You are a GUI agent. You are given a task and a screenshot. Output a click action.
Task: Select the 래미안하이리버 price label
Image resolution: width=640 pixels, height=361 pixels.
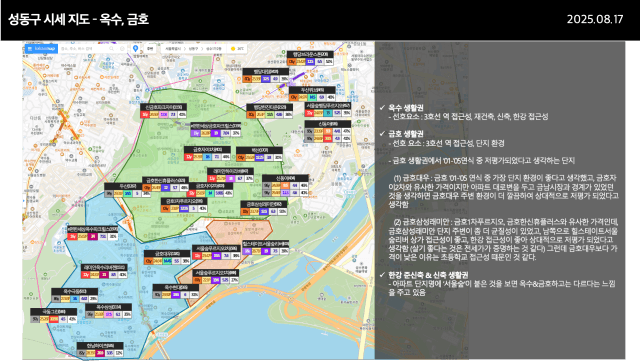coord(230,175)
